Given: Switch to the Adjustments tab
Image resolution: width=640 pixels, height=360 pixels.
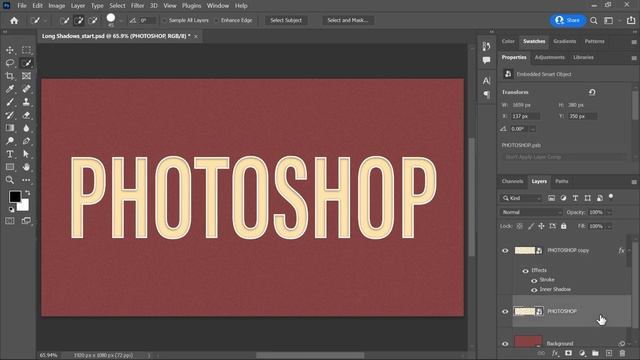Looking at the screenshot, I should [x=549, y=58].
